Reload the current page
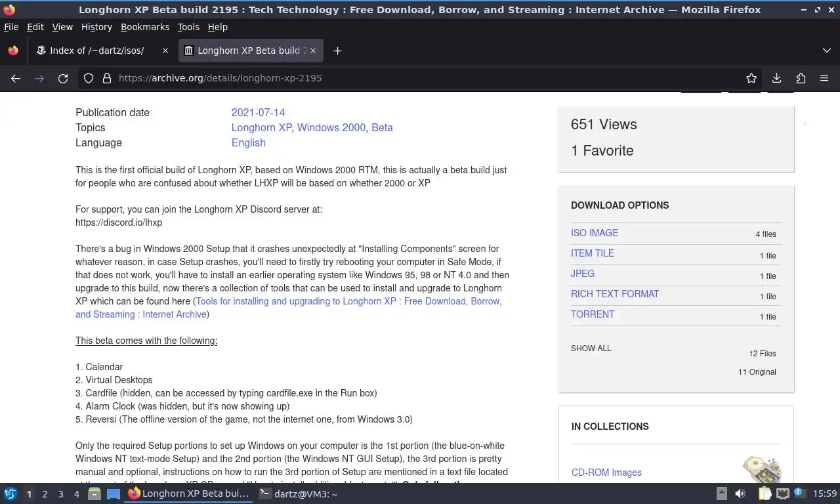Viewport: 840px width, 504px height. (63, 78)
